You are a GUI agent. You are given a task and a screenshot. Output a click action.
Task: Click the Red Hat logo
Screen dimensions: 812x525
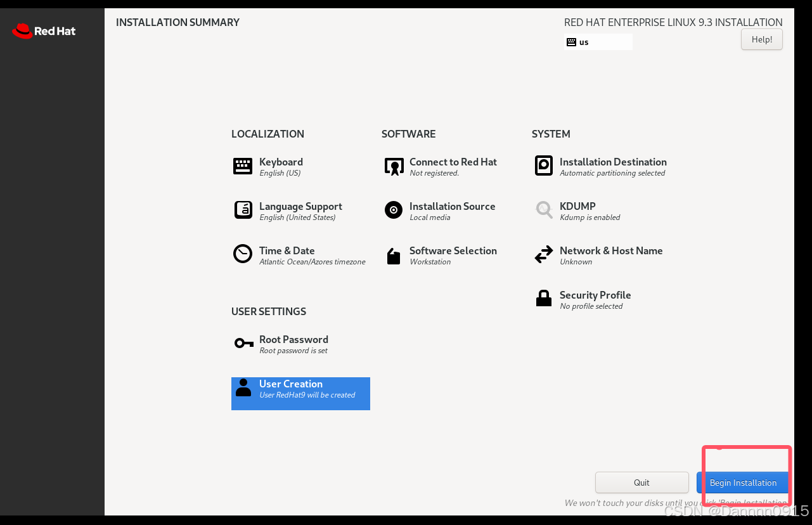tap(44, 30)
